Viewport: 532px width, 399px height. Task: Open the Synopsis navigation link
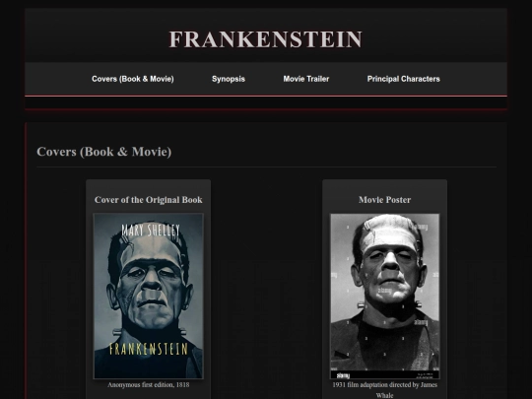tap(229, 79)
